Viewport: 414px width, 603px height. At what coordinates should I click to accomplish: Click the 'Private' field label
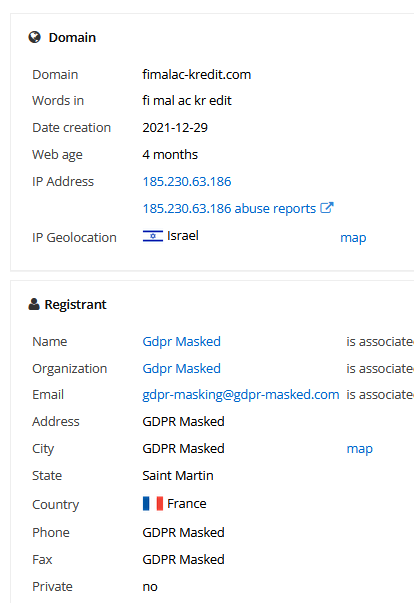52,586
